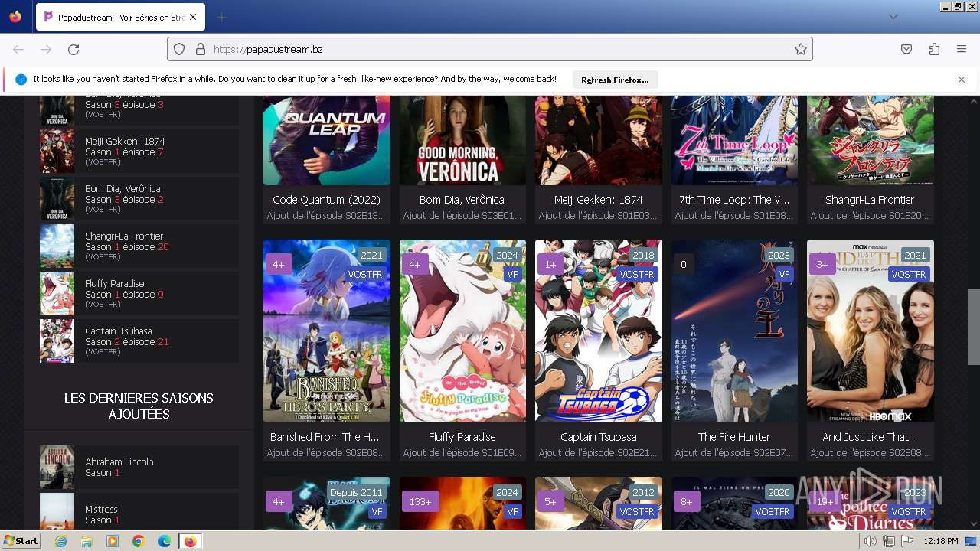
Task: Click the 7th Time Loop card title
Action: [734, 200]
